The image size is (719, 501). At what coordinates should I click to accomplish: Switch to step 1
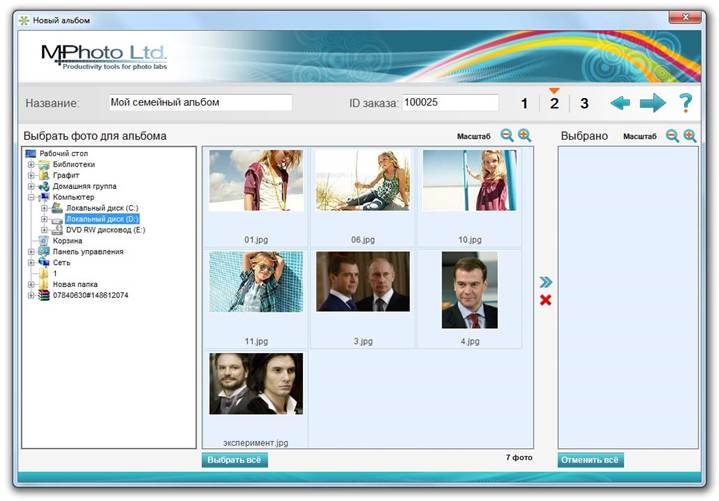click(x=524, y=104)
